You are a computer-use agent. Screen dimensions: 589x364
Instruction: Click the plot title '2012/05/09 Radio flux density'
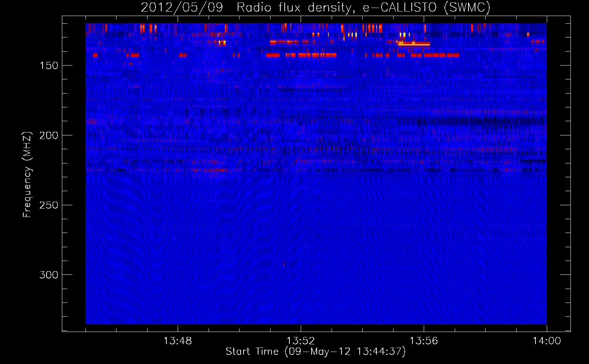point(316,7)
